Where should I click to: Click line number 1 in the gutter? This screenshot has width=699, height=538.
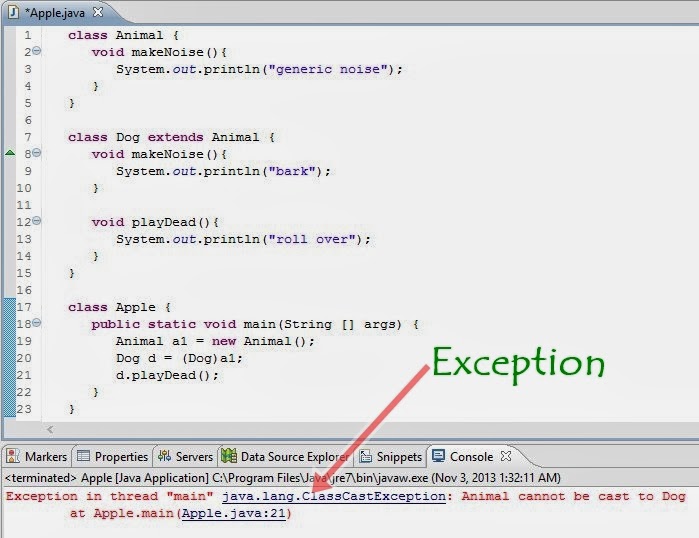click(28, 35)
